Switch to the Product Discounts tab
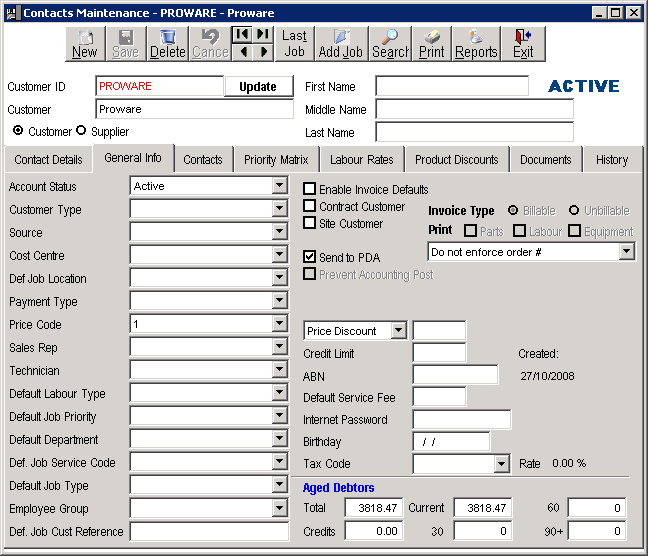The image size is (648, 556). point(457,160)
